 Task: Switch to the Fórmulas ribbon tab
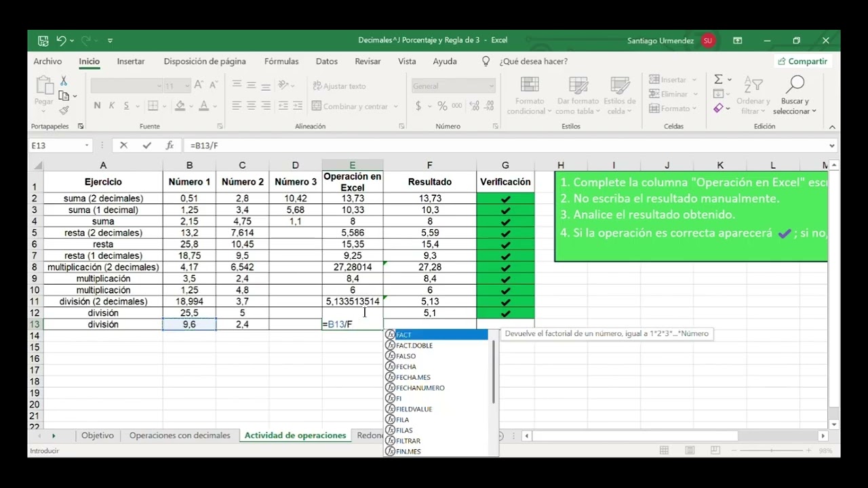pos(281,61)
